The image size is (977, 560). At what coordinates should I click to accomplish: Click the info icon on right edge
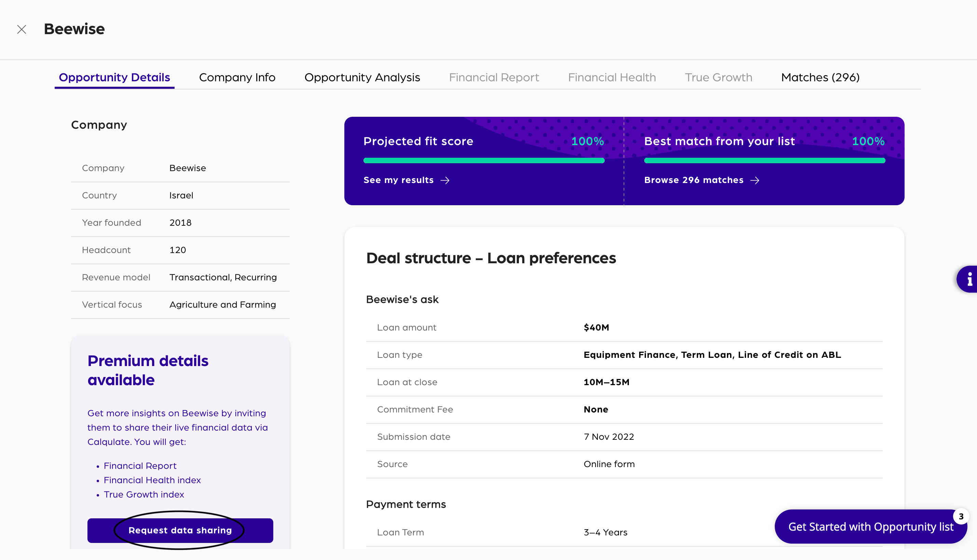(969, 279)
